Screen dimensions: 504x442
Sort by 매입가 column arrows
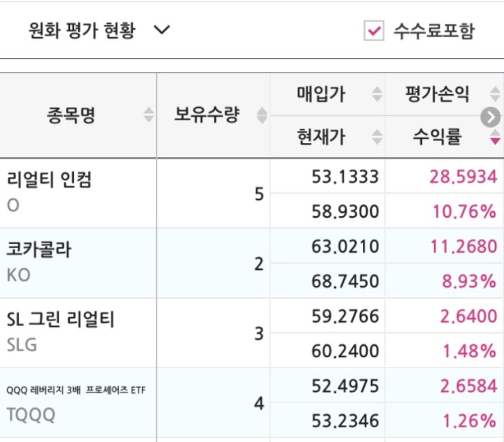[377, 94]
